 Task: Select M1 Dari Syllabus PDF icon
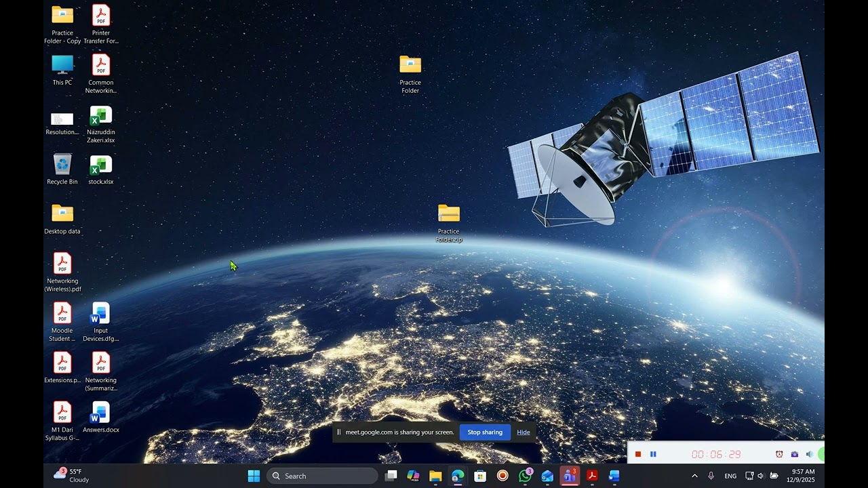(x=62, y=421)
